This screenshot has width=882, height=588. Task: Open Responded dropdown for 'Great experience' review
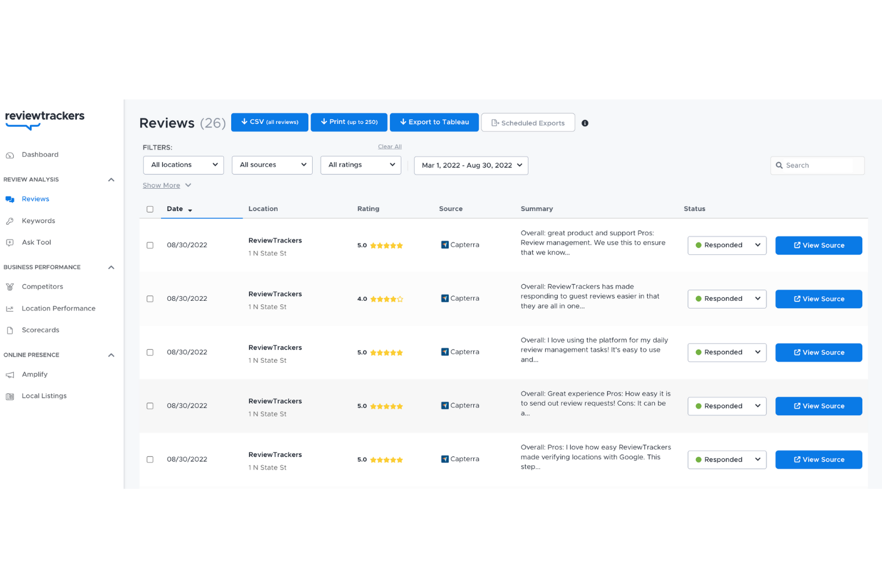coord(727,406)
